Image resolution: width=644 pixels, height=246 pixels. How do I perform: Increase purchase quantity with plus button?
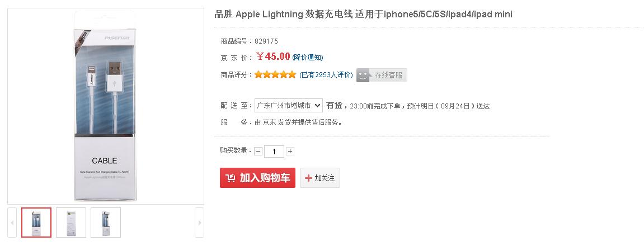pyautogui.click(x=290, y=152)
